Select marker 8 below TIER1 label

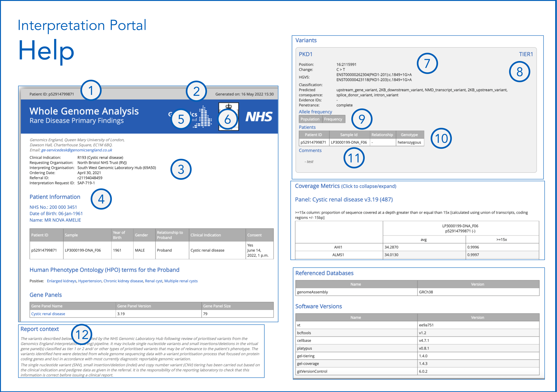pyautogui.click(x=519, y=72)
